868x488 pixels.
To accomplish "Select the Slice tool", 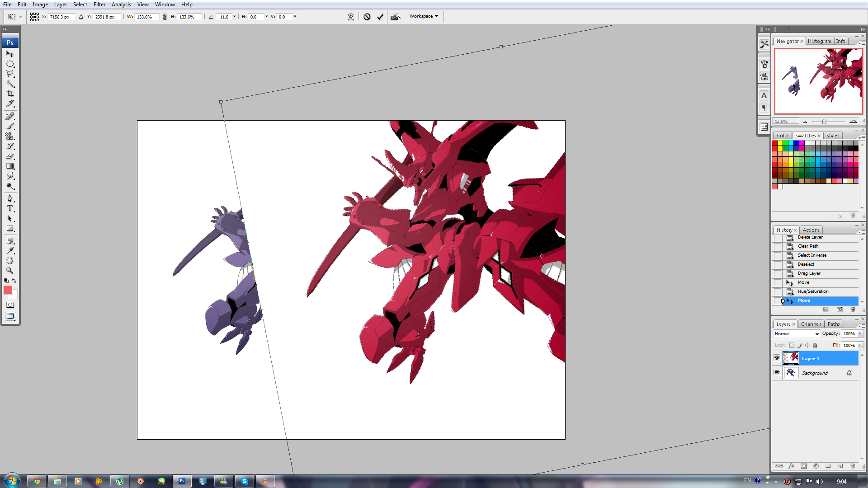I will tap(9, 103).
